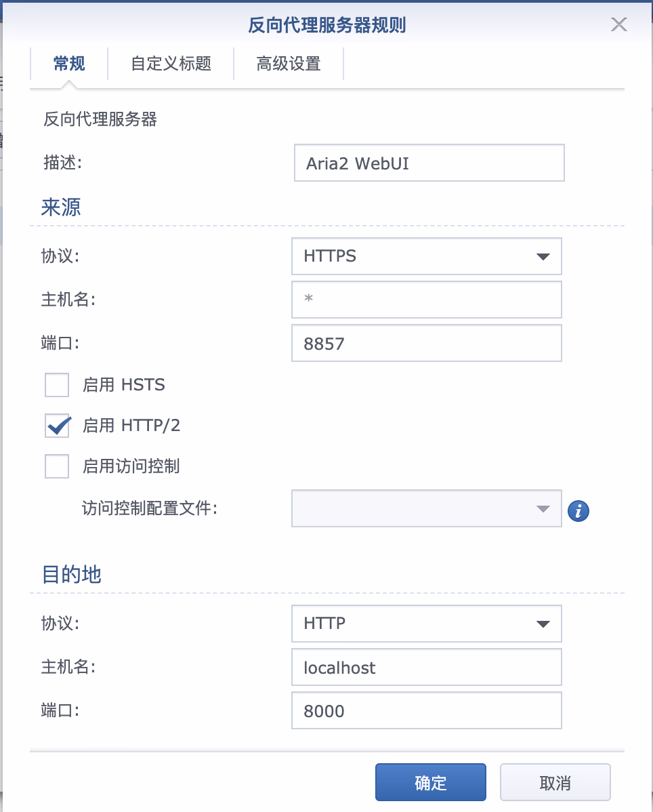Expand the 访问控制配置文件 dropdown
The image size is (653, 812).
click(426, 508)
